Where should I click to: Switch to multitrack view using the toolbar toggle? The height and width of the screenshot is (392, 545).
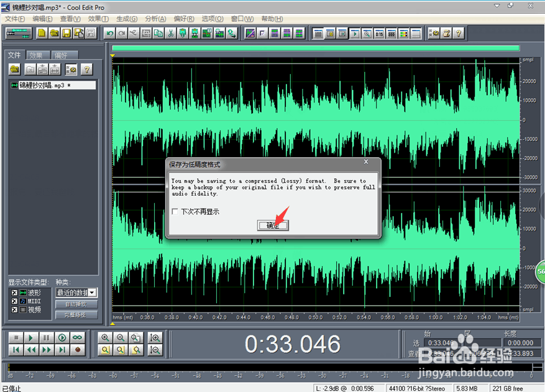click(x=19, y=34)
